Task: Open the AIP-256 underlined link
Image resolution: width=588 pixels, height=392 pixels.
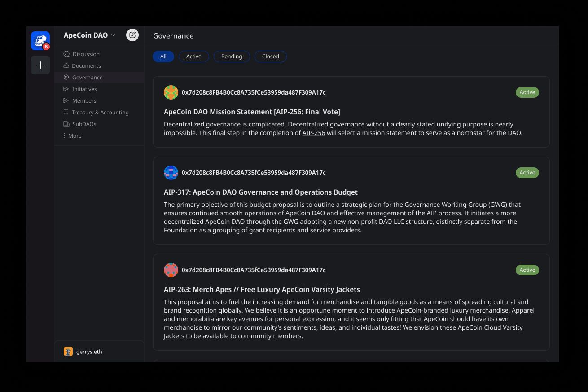Action: click(314, 133)
